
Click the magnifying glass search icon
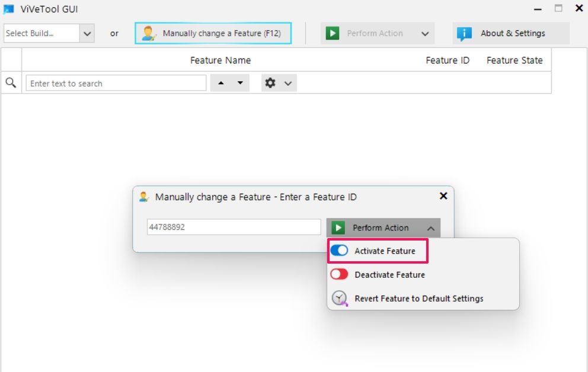(x=11, y=83)
